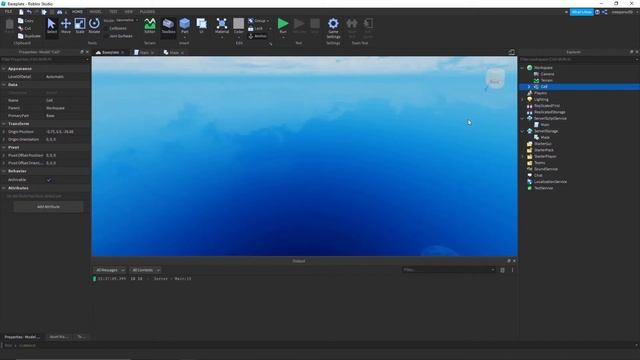
Task: Switch to the HOME ribbon tab
Action: click(x=77, y=12)
